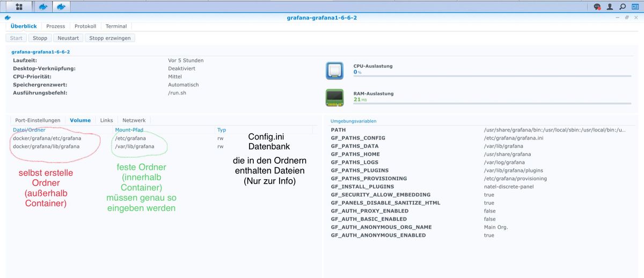Image resolution: width=644 pixels, height=278 pixels.
Task: Select the GF_AUTH_BASIC_ENABLED variable name
Action: pos(370,218)
